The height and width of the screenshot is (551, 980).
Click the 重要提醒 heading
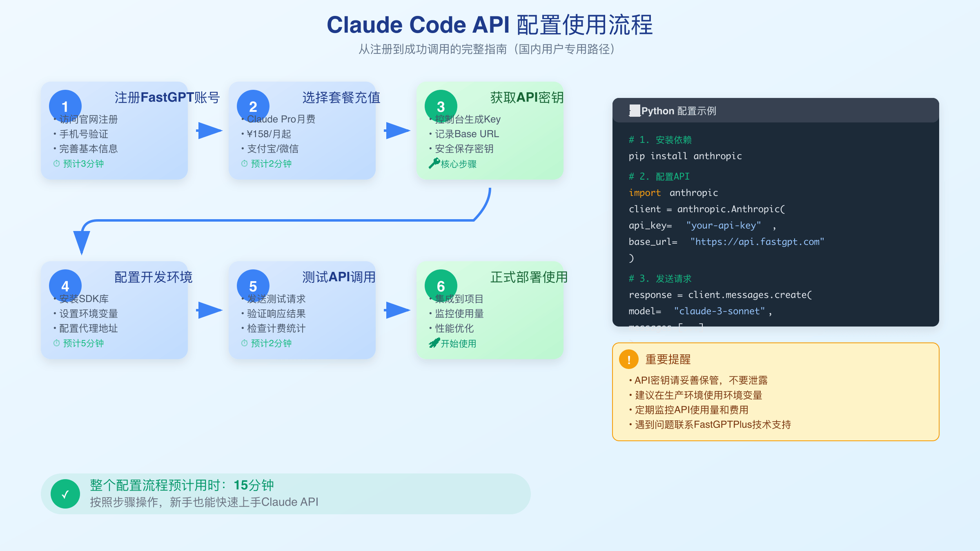pyautogui.click(x=668, y=360)
